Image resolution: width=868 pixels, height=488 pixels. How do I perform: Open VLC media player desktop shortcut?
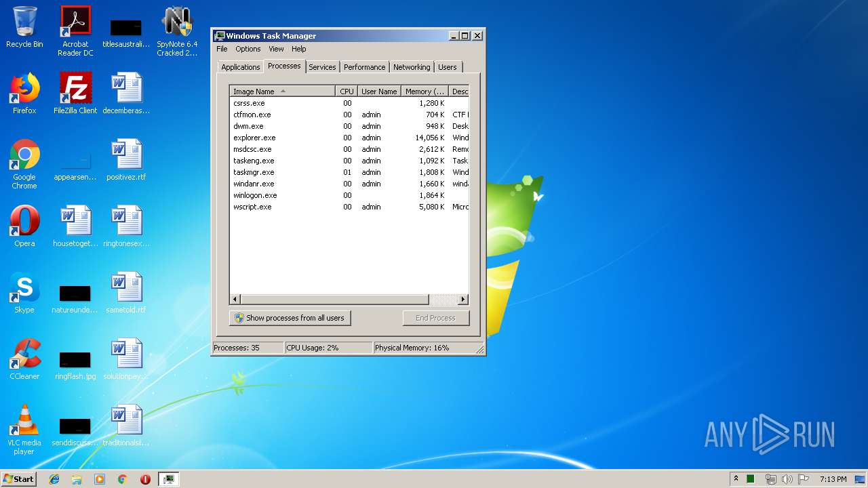24,430
